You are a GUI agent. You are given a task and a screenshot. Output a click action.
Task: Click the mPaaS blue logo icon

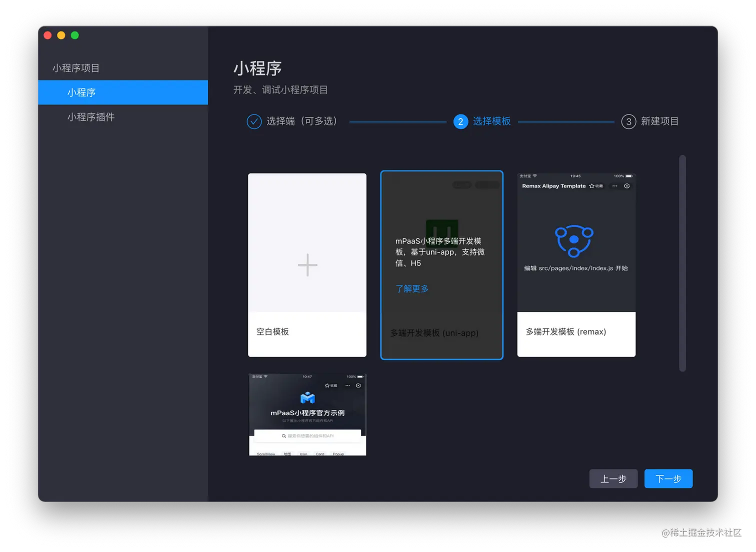click(307, 398)
